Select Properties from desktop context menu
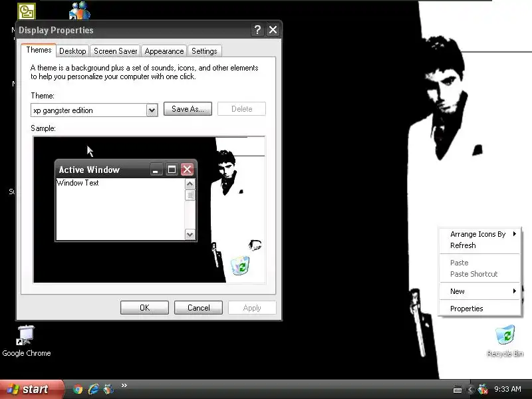Viewport: 532px width, 399px height. [x=479, y=309]
